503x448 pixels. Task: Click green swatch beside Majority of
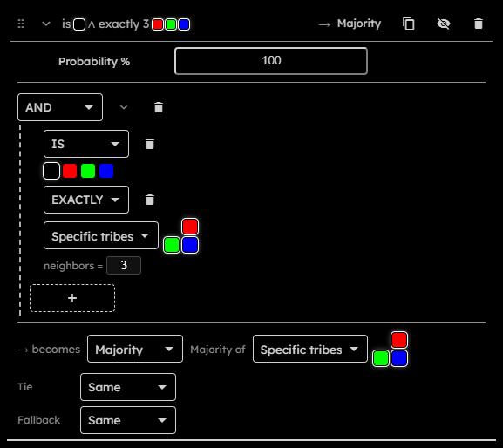[381, 358]
